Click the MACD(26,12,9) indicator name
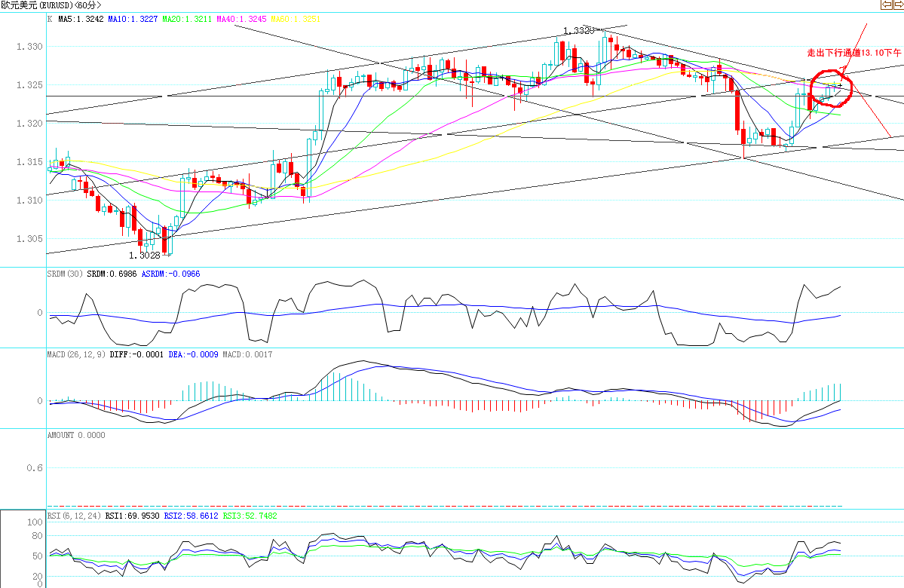The height and width of the screenshot is (588, 904). click(x=76, y=354)
